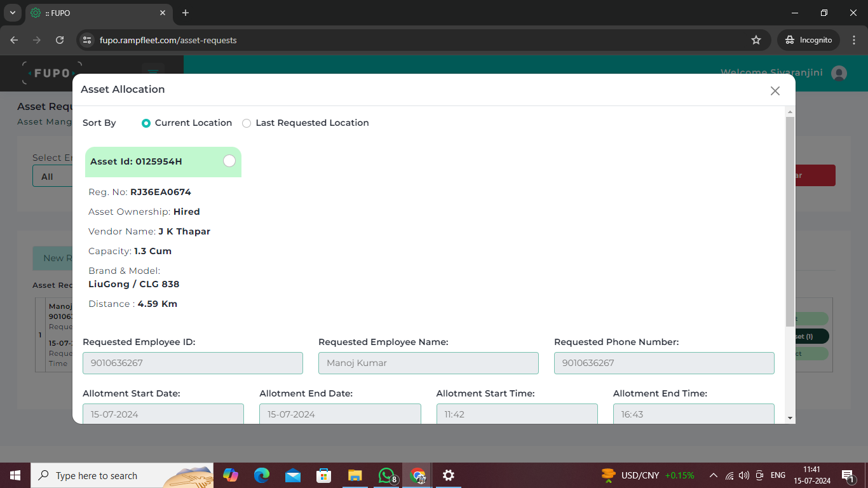
Task: Toggle the selector on Asset Id 0125954H card
Action: (229, 161)
